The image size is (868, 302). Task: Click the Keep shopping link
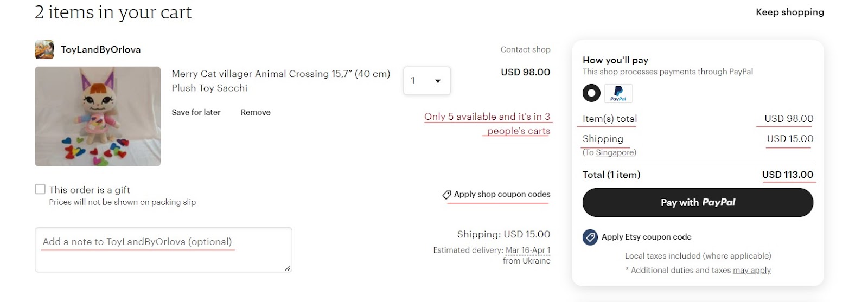tap(789, 12)
